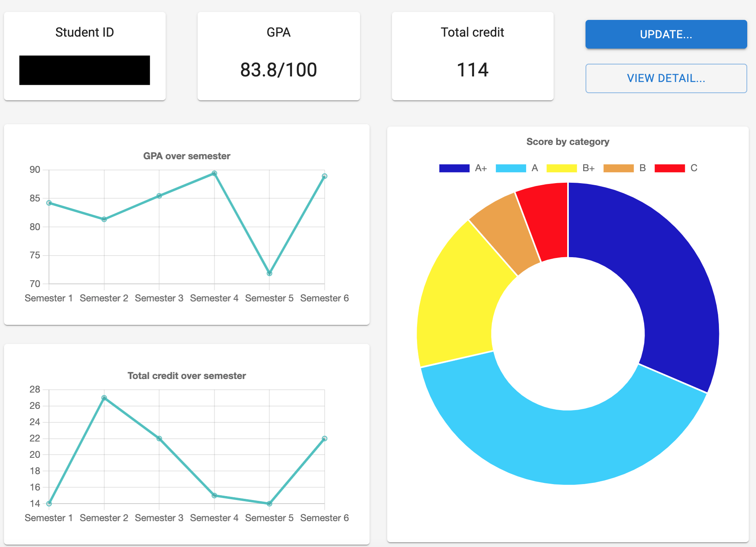Click the 'GPA over semester' chart title
This screenshot has width=756, height=547.
[x=187, y=156]
